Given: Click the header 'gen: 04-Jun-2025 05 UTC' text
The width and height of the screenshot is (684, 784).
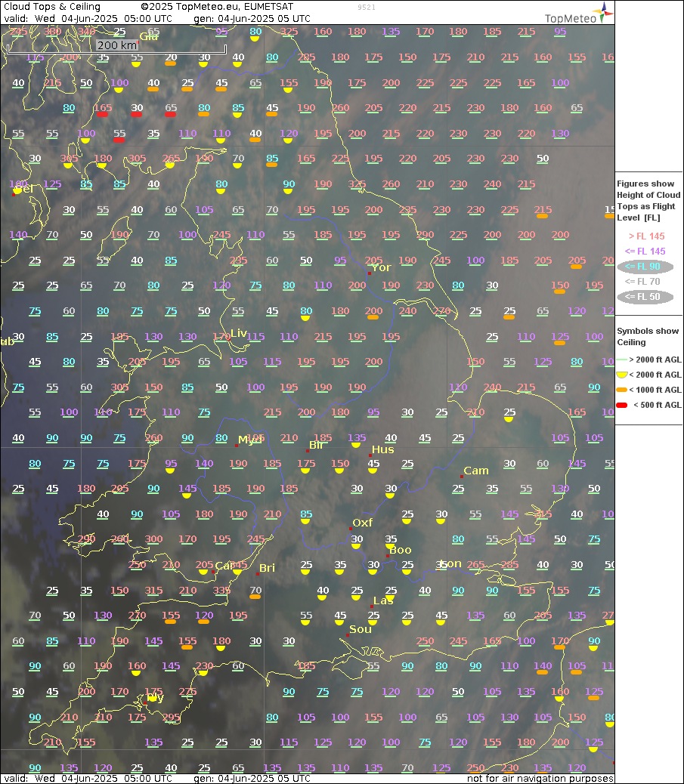Looking at the screenshot, I should (252, 18).
